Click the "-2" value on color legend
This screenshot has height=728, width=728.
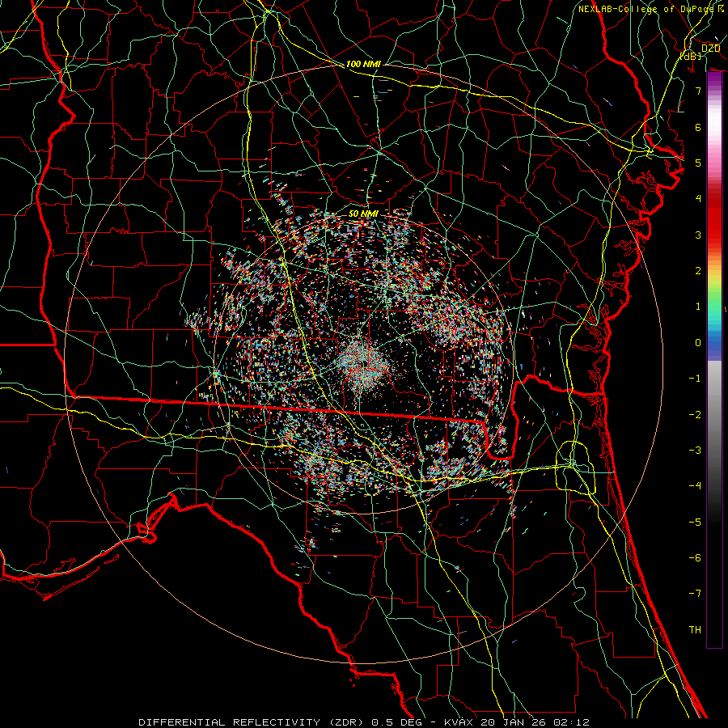[695, 415]
